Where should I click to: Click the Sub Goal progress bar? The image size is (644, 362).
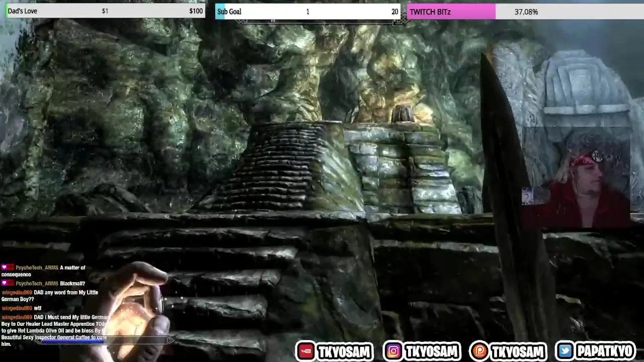[x=307, y=12]
